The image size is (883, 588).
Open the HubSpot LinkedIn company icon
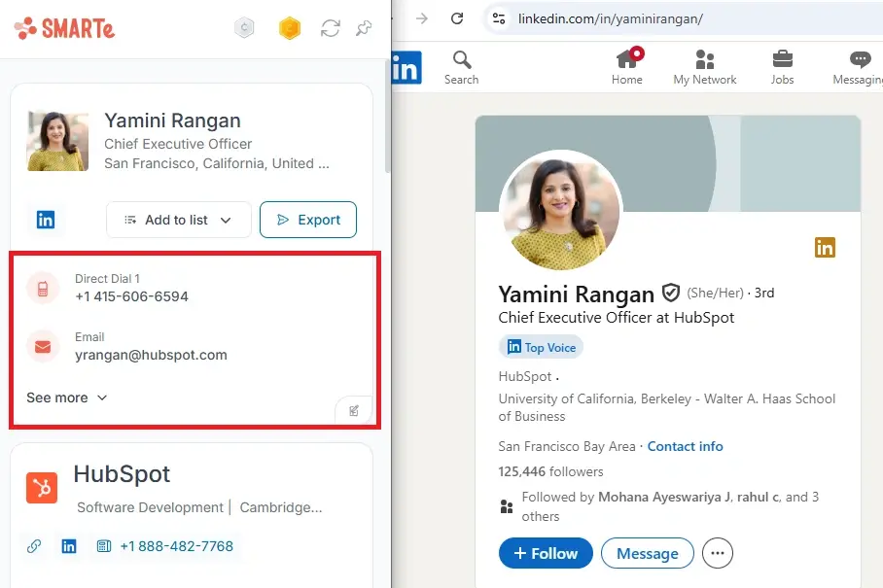pyautogui.click(x=69, y=546)
